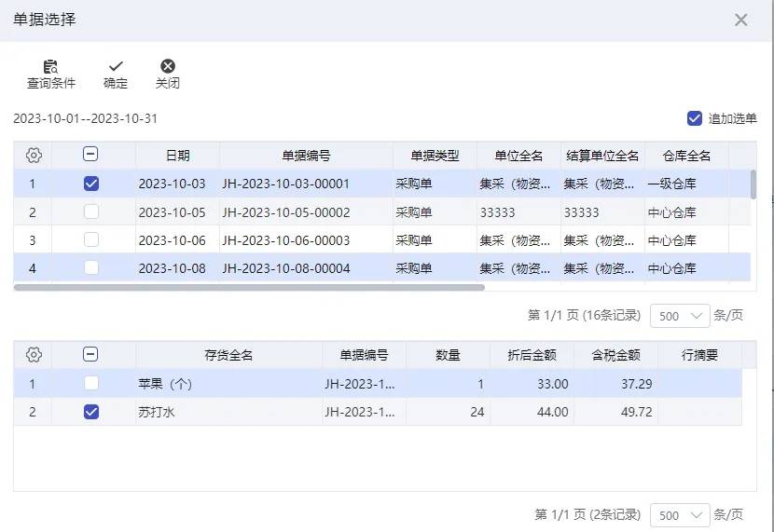Check the row for JH-2023-10-05-00002
Screen dimensions: 774x532
click(x=90, y=212)
